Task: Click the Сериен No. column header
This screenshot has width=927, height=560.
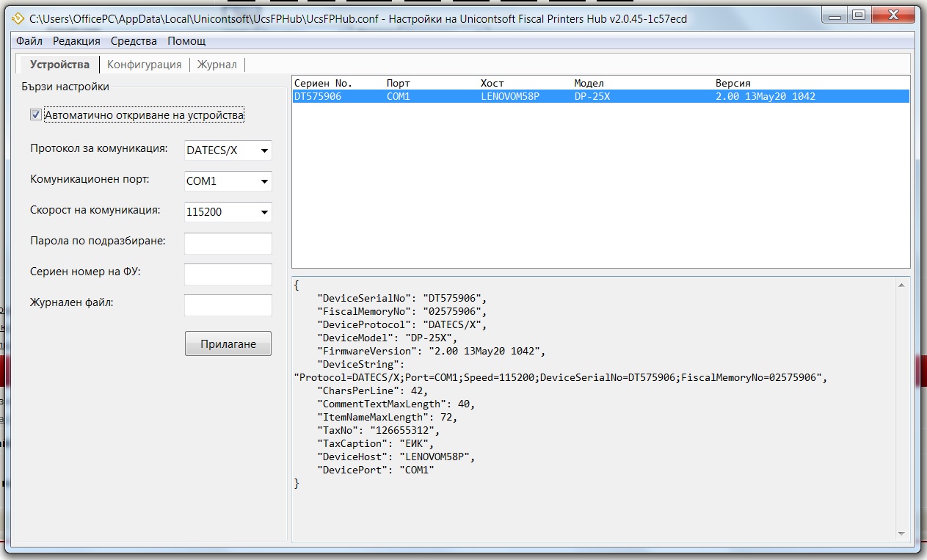Action: (x=324, y=83)
